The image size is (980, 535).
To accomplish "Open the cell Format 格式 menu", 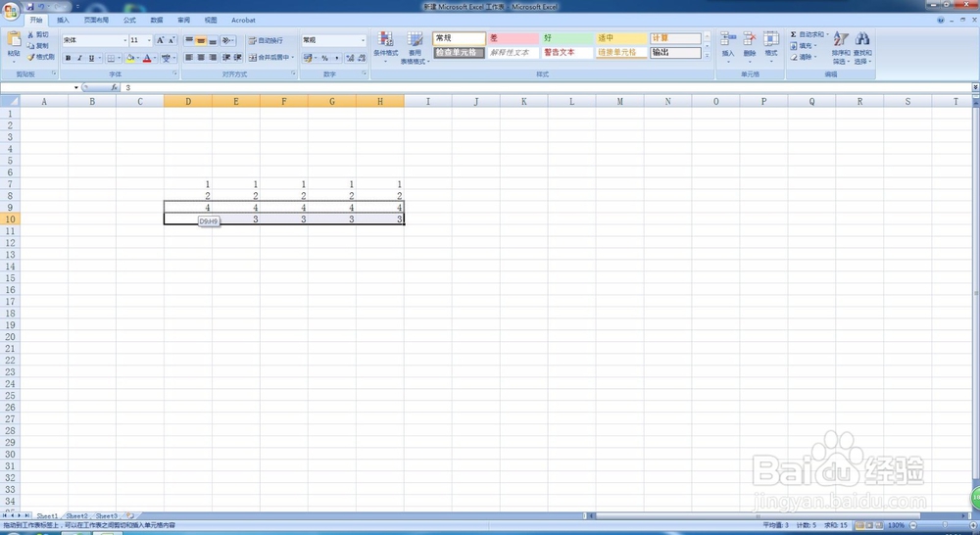I will [771, 46].
